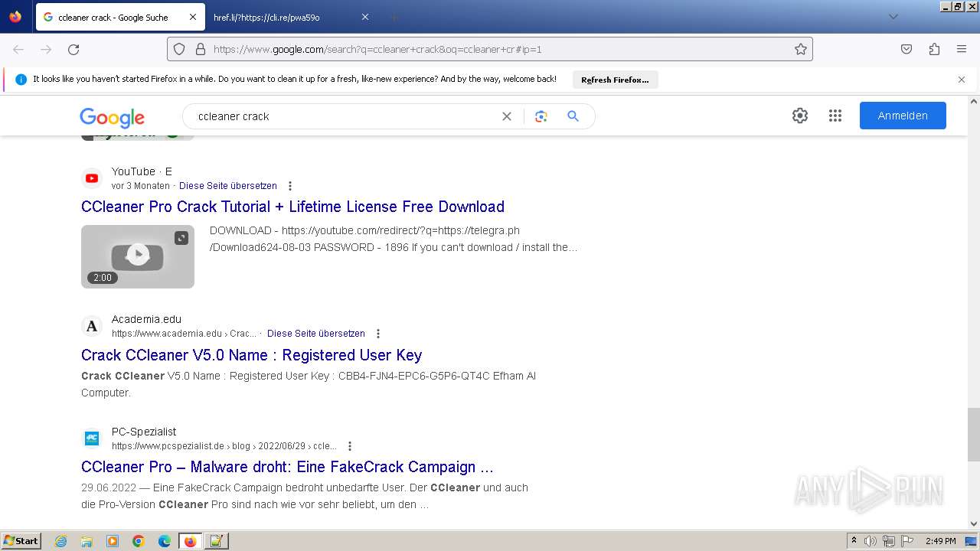The image size is (980, 551).
Task: Open Google Lens image search icon
Action: click(541, 116)
